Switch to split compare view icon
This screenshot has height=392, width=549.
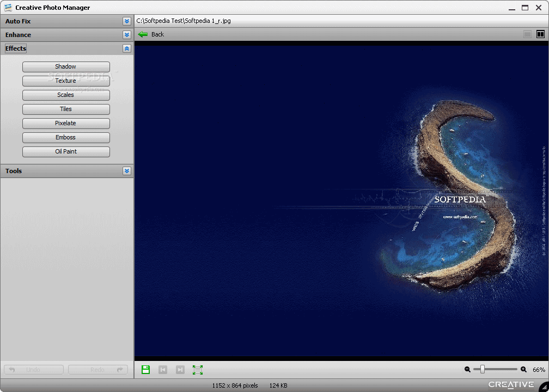(541, 34)
